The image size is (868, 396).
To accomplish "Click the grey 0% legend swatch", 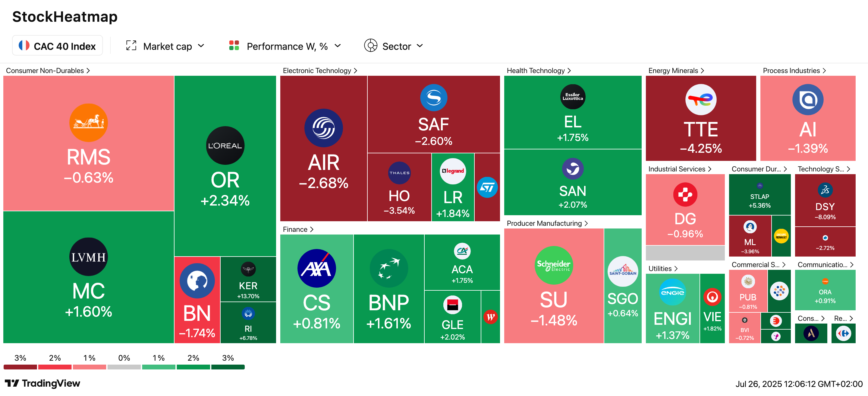I will [124, 367].
